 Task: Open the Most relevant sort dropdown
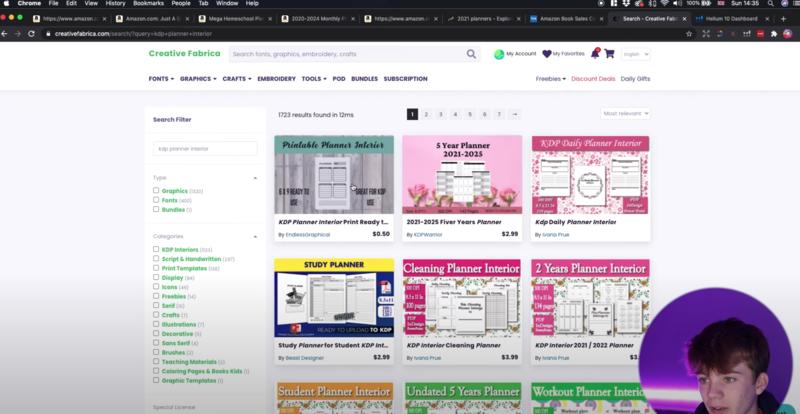[x=625, y=114]
